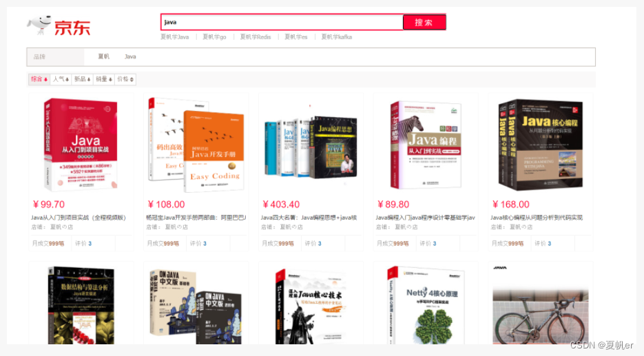Screen dimensions: 644x356
Task: Click 月成交999笔 under the ¥403.40 item
Action: tap(278, 244)
